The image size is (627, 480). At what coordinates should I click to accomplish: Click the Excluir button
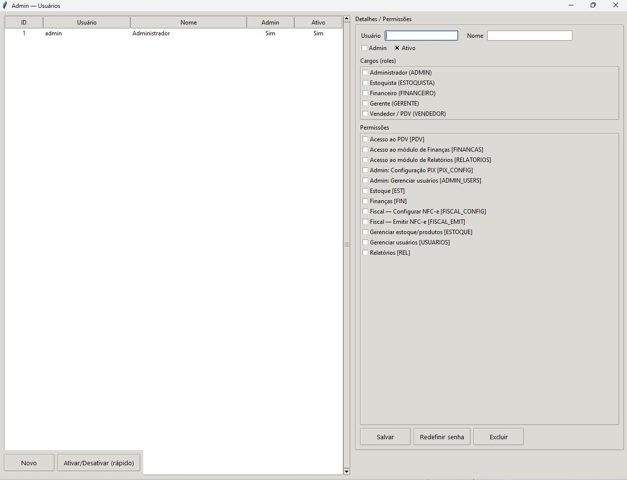point(498,437)
